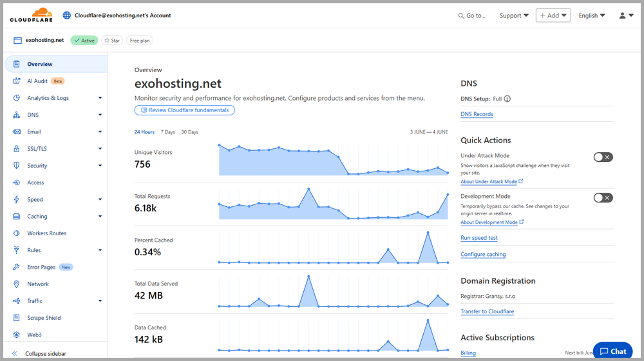Click the website window icon beside exohosting.net
Image resolution: width=644 pixels, height=361 pixels.
17,41
